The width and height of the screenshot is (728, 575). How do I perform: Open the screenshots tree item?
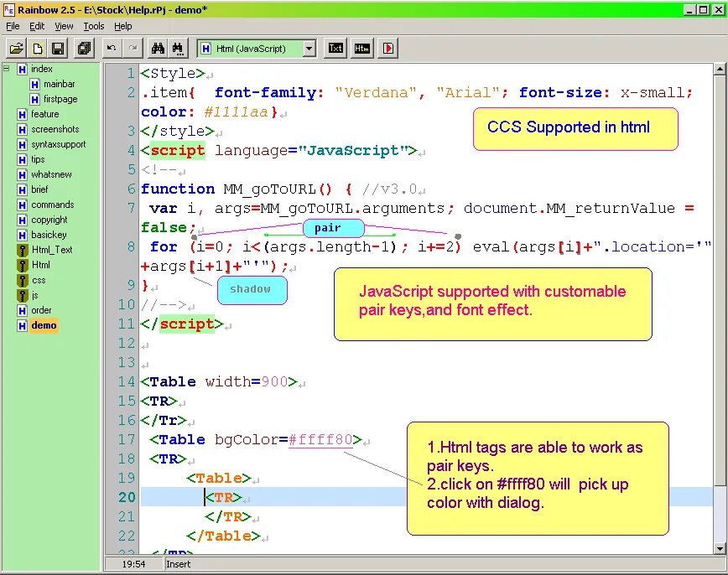coord(55,129)
